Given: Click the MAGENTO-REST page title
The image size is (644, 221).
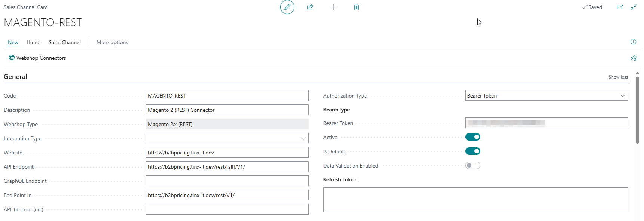Looking at the screenshot, I should point(43,22).
